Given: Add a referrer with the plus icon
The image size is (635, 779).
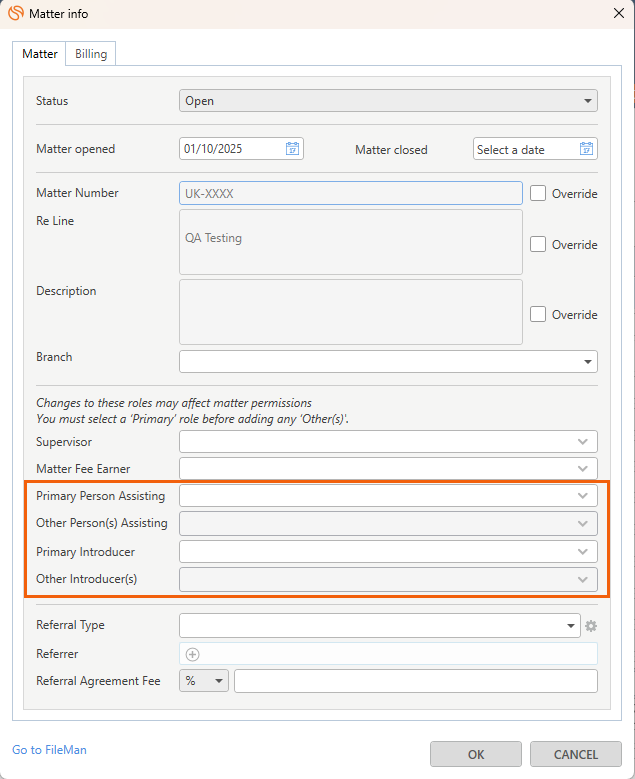Looking at the screenshot, I should pos(193,654).
